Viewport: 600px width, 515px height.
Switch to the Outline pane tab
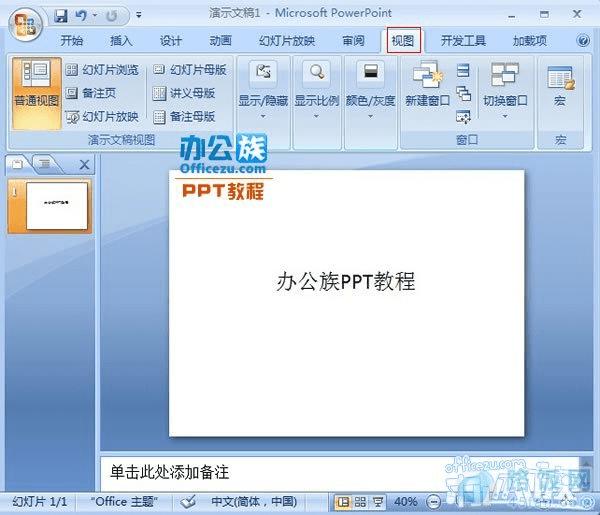pos(44,165)
